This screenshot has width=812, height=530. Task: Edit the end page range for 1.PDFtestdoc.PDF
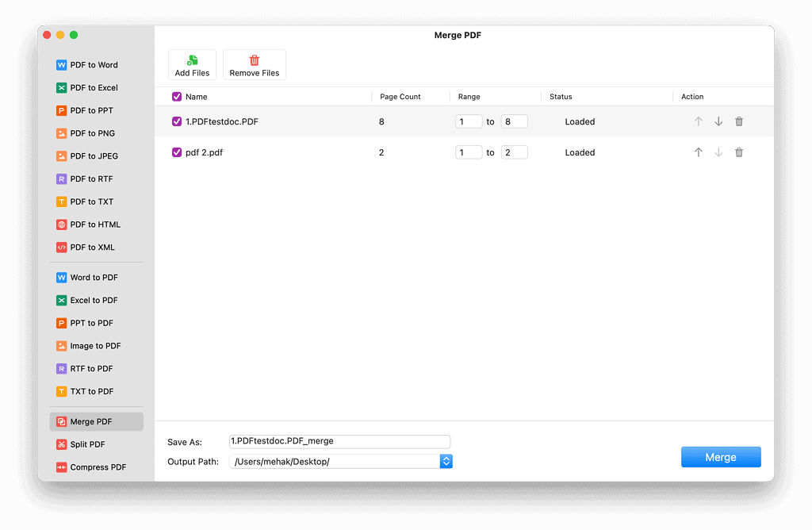514,121
